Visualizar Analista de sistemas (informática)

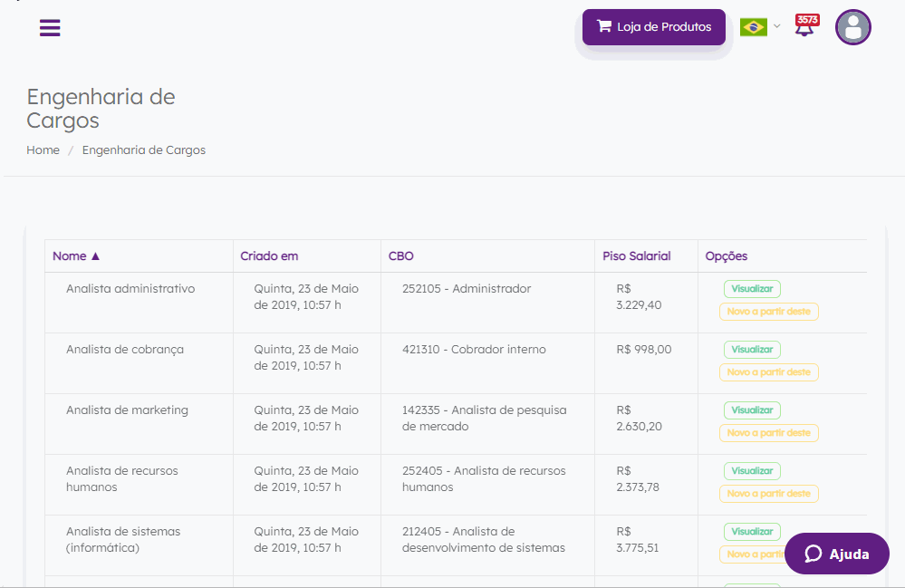coord(752,532)
